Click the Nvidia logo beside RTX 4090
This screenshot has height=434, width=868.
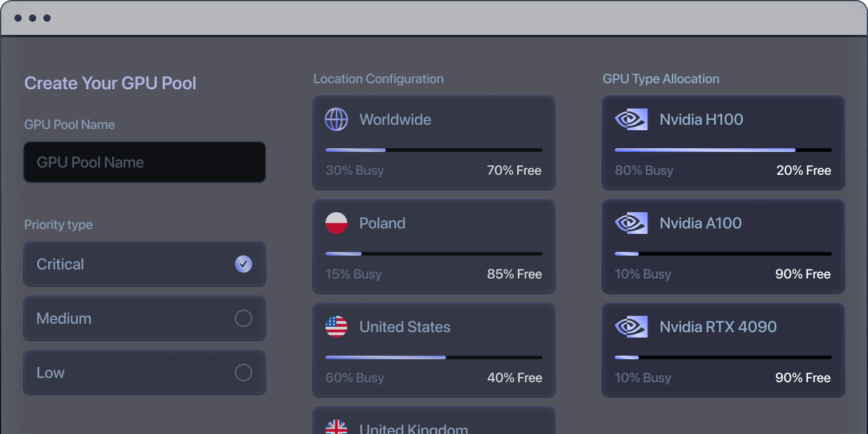coord(631,327)
